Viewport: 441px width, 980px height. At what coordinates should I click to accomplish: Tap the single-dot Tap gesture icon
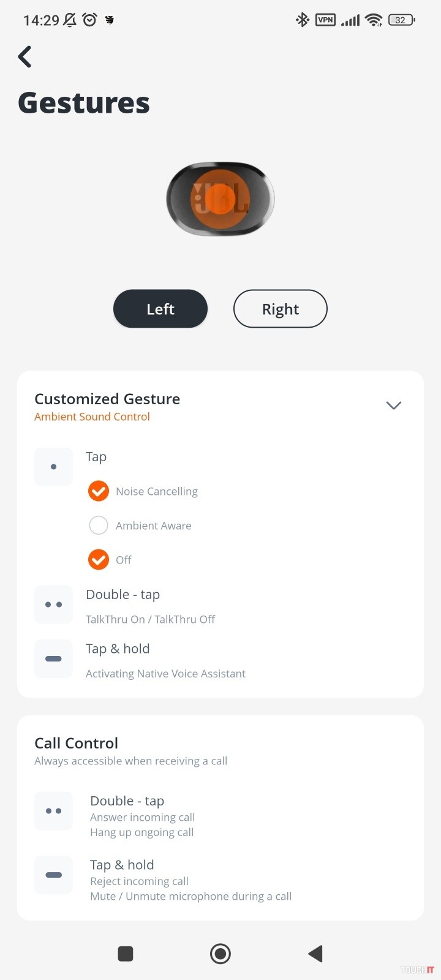tap(54, 467)
